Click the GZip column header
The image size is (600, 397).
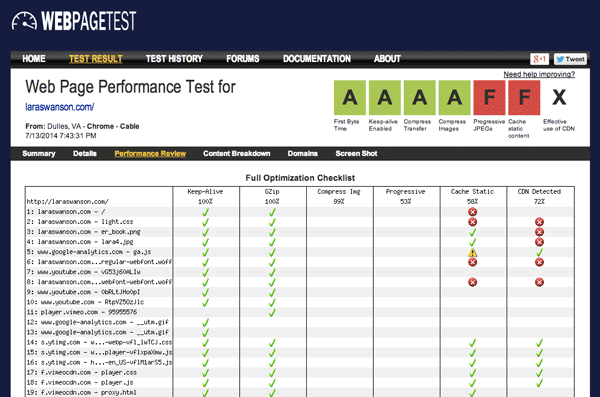pyautogui.click(x=272, y=192)
